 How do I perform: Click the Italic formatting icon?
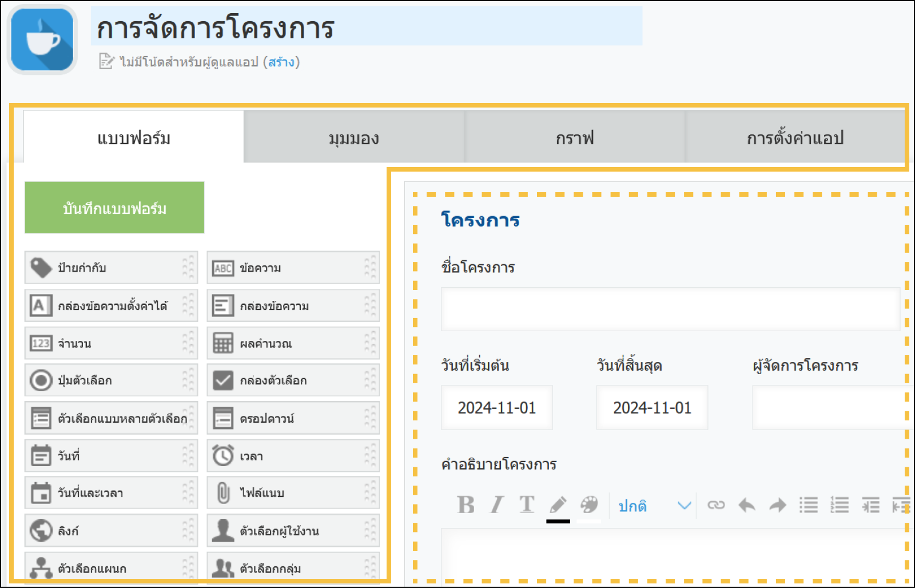click(496, 505)
